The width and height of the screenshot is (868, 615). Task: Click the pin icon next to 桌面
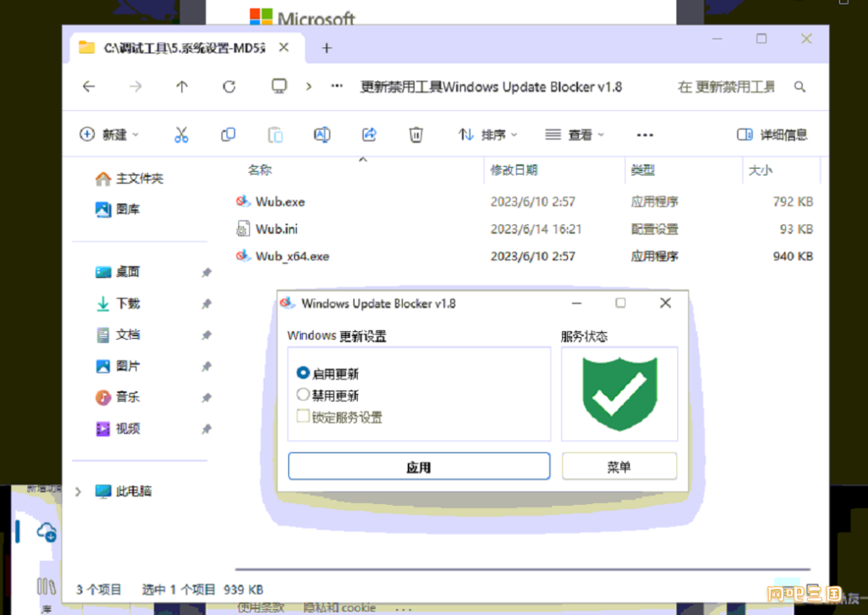point(207,272)
